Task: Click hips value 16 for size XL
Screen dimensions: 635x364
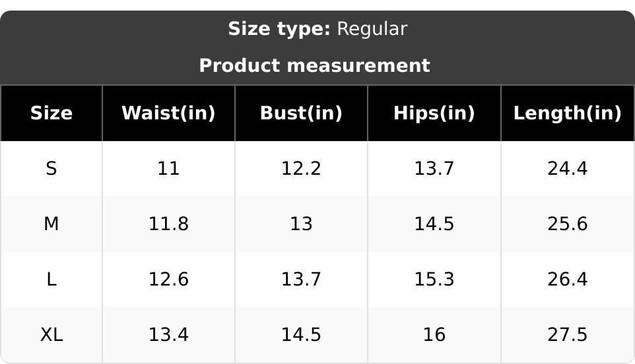Action: point(434,335)
